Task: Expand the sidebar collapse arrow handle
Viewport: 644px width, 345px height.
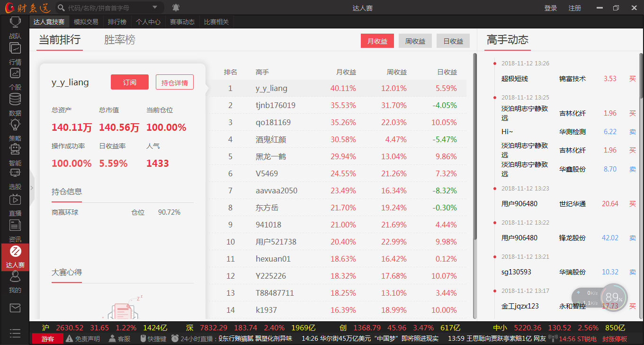Action: 32,188
